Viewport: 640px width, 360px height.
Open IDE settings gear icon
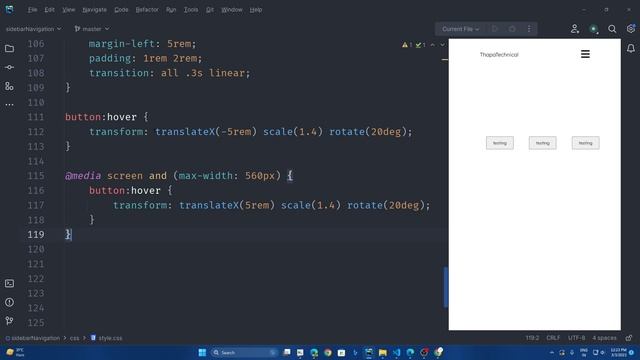pos(631,29)
